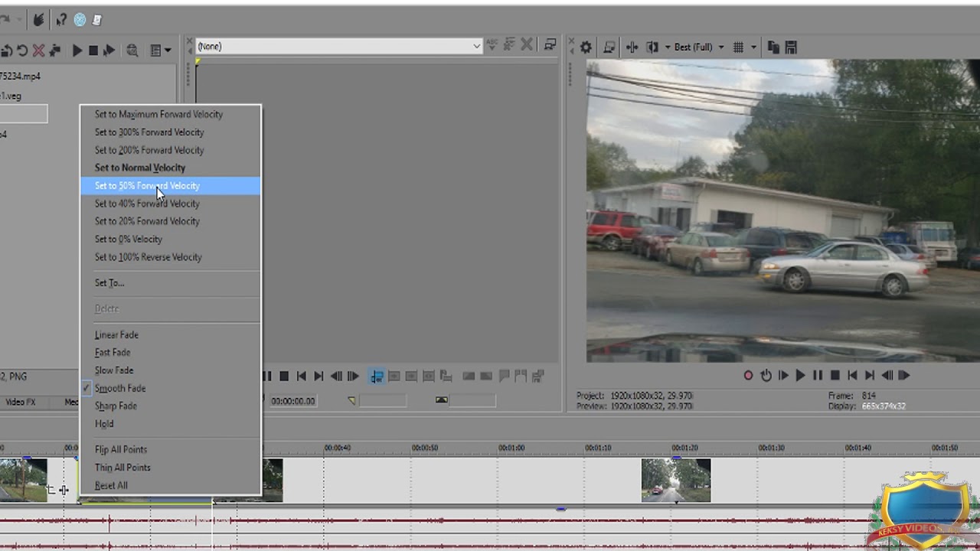
Task: Click preview on external monitor icon
Action: tap(609, 47)
